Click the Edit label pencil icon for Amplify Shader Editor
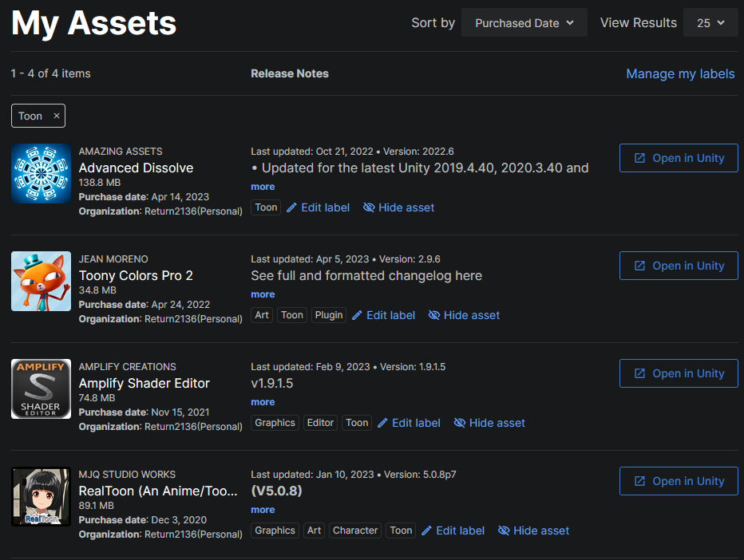744x560 pixels. (x=382, y=423)
